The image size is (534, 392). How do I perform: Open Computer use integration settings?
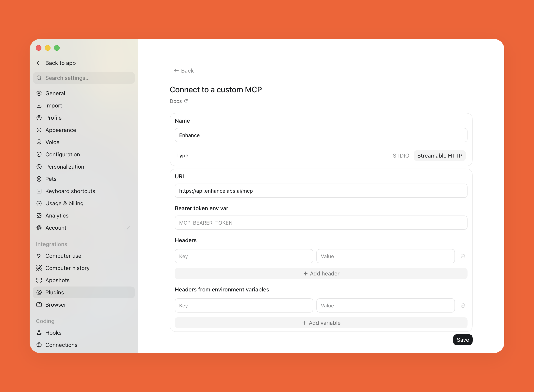(x=84, y=256)
